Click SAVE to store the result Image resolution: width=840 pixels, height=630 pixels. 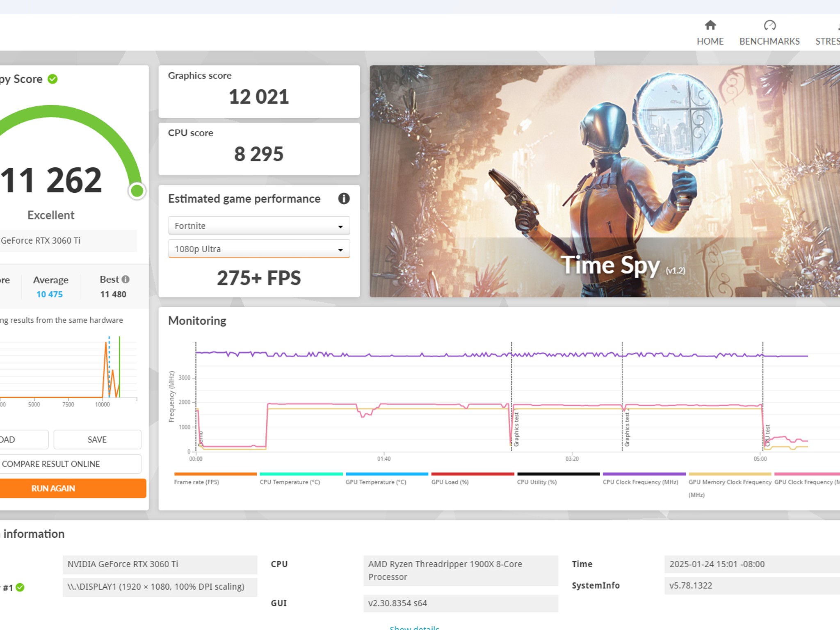(x=97, y=439)
